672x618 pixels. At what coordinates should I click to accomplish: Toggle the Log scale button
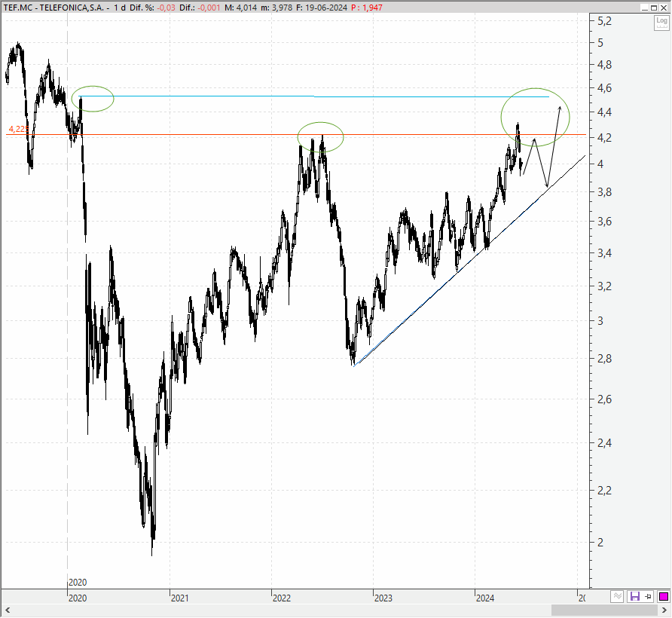[661, 23]
